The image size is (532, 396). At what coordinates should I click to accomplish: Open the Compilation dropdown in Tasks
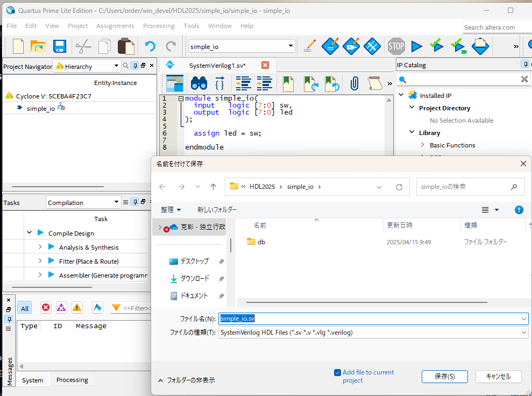click(83, 202)
